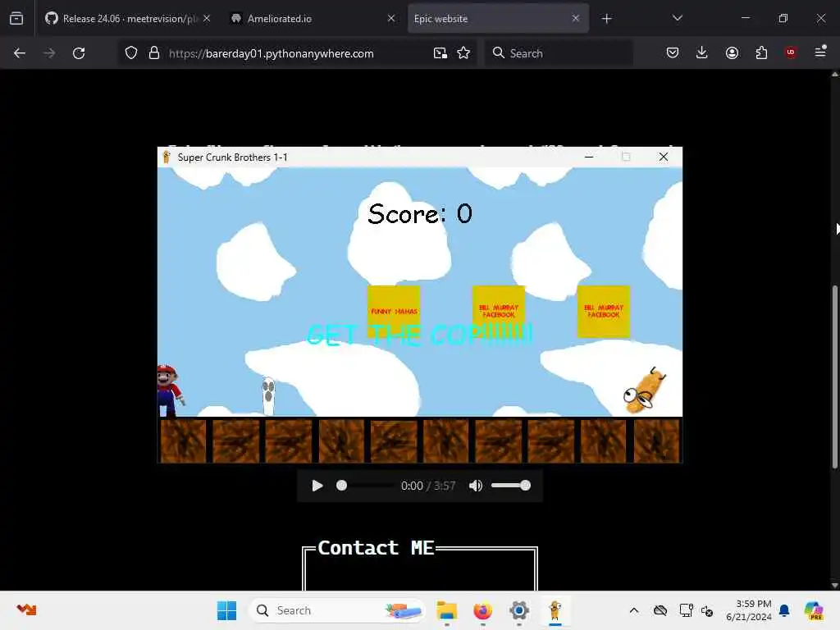The height and width of the screenshot is (630, 840).
Task: Open the Save to Pocket button
Action: (x=673, y=52)
